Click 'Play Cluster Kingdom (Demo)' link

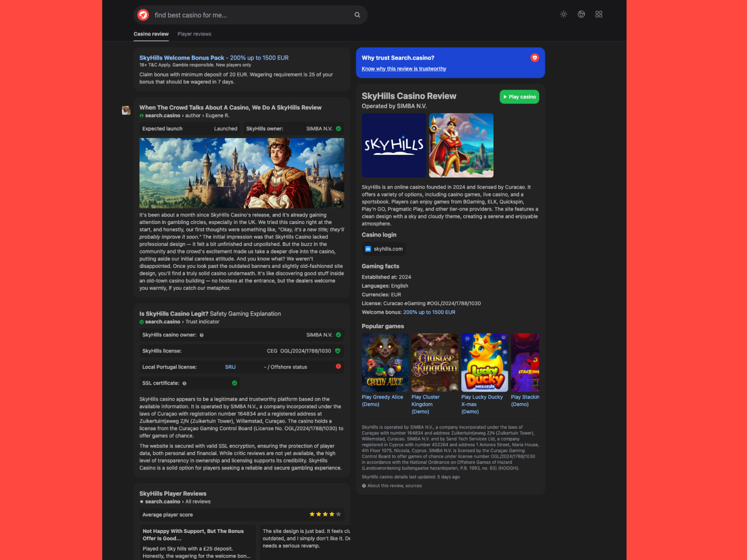[425, 405]
